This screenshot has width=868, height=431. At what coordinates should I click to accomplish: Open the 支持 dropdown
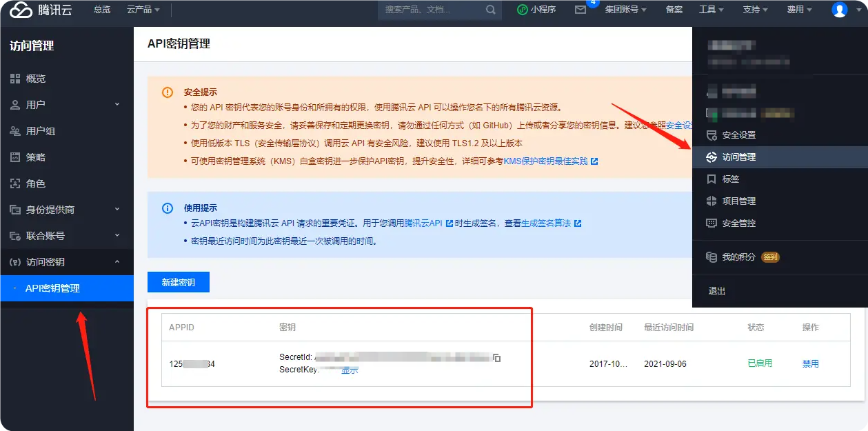[x=756, y=10]
